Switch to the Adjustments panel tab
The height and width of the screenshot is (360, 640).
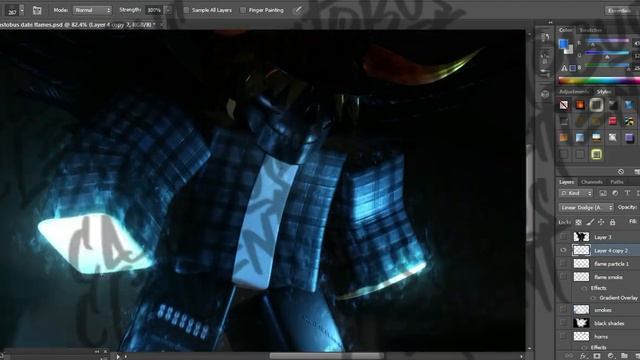(573, 91)
